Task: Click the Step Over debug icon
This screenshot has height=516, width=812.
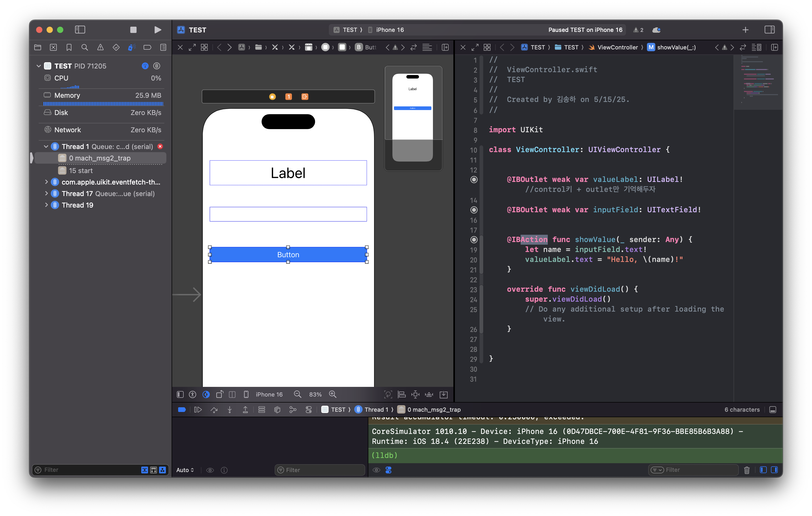Action: [214, 410]
